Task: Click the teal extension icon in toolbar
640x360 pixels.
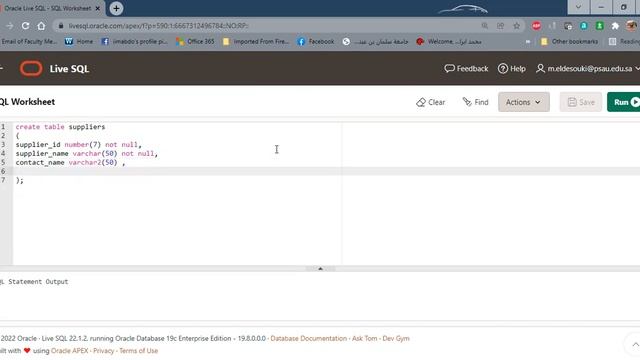Action: (x=584, y=26)
